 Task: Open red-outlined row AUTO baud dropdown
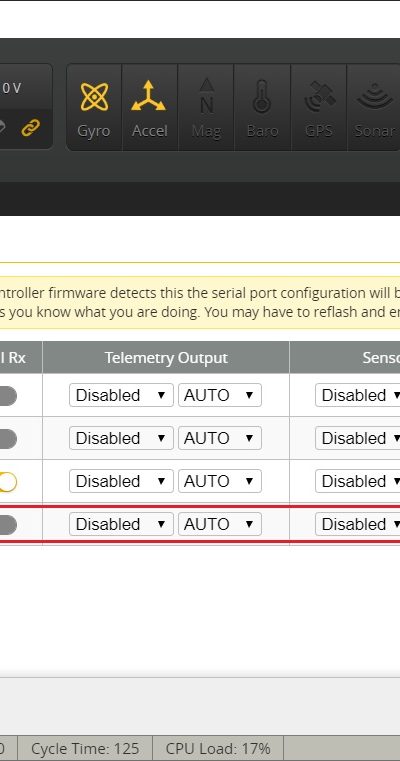[220, 524]
